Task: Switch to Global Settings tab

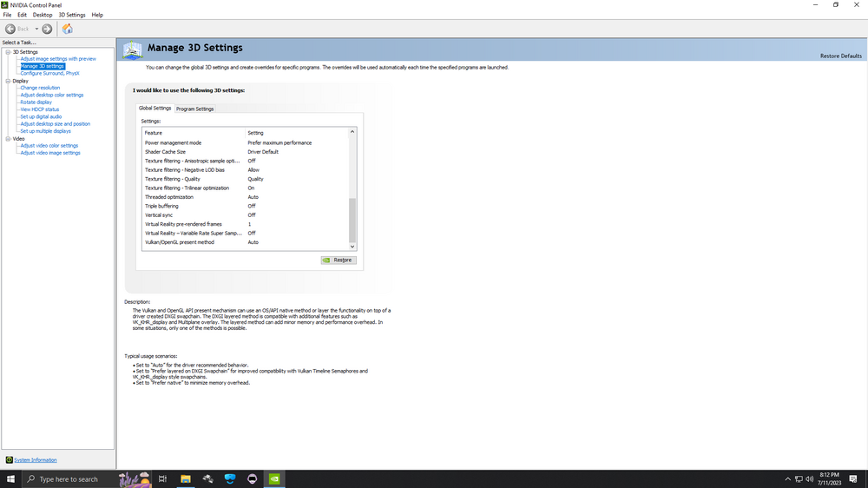Action: 155,108
